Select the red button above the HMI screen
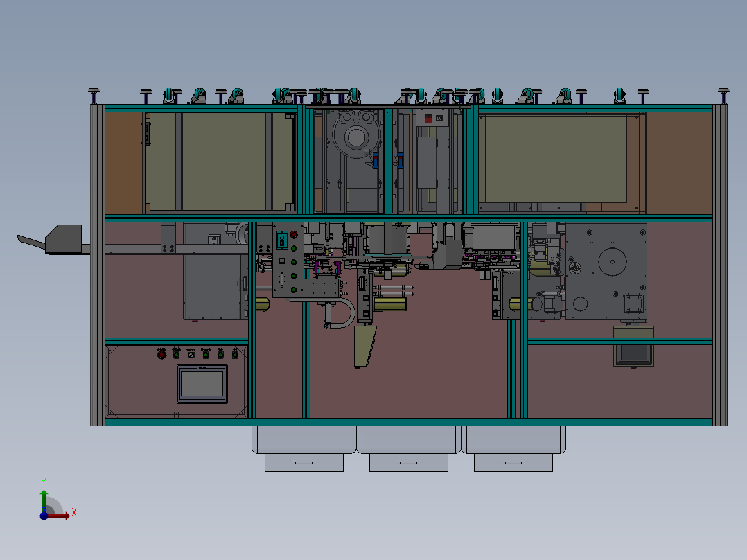 (x=161, y=355)
